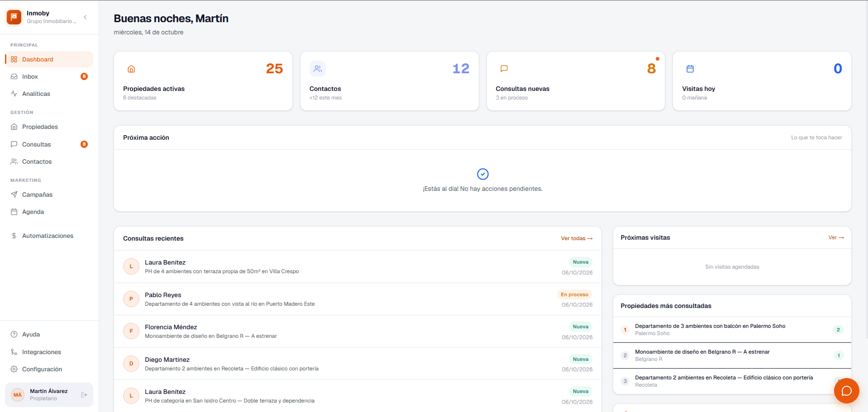Open Diego Martínez consultation row
This screenshot has height=412, width=868.
click(x=358, y=364)
